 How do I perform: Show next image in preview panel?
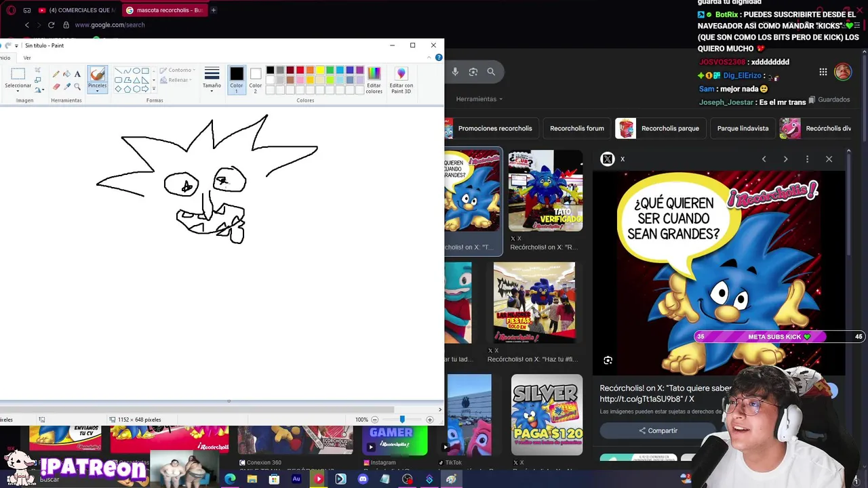tap(785, 159)
